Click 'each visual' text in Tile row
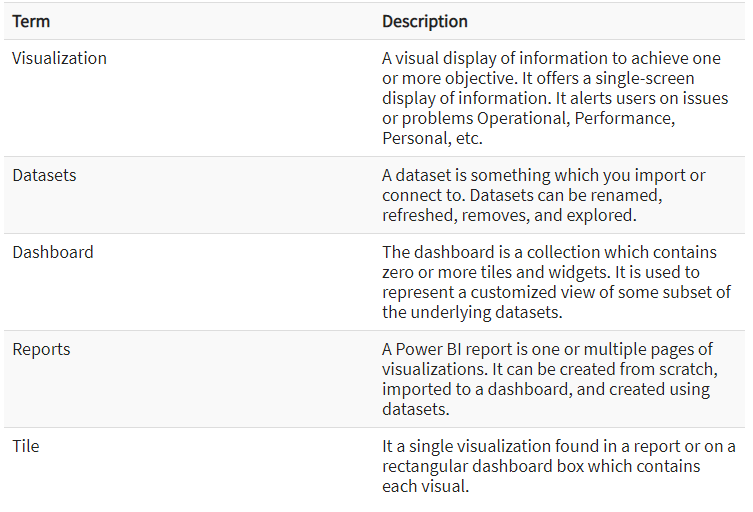 tap(425, 486)
